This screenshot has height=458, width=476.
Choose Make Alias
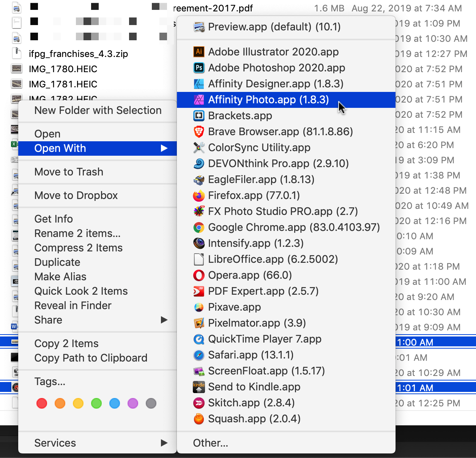pyautogui.click(x=98, y=277)
